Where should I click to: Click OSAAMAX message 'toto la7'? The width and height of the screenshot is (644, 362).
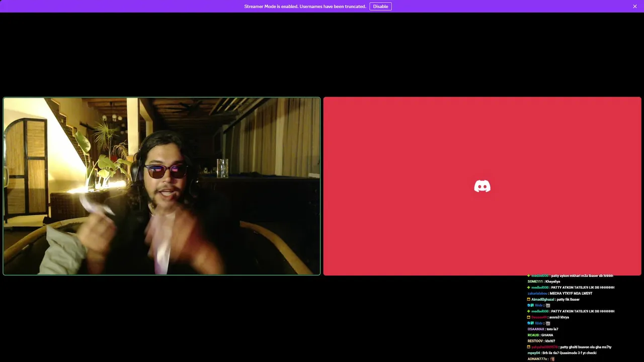[x=552, y=329]
